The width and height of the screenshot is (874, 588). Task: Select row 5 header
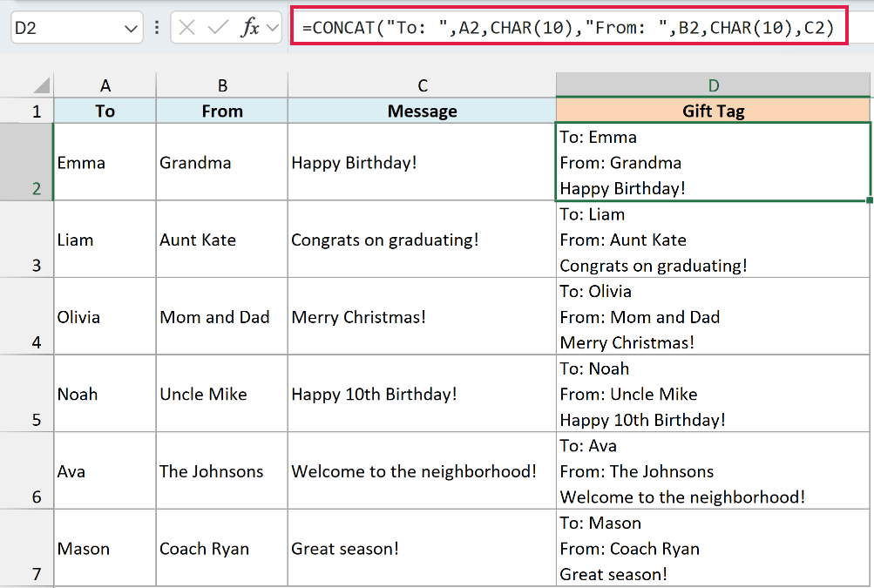(x=26, y=394)
